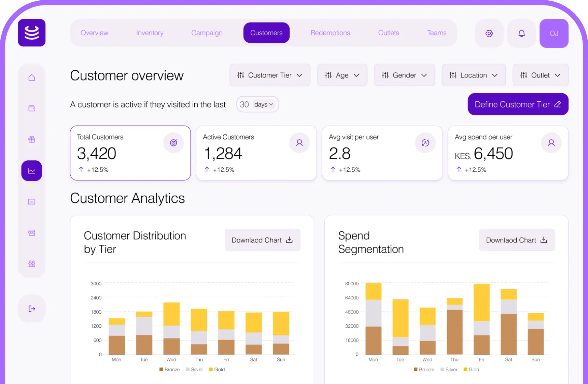Switch to the Redemptions tab
The image size is (588, 384).
click(330, 33)
